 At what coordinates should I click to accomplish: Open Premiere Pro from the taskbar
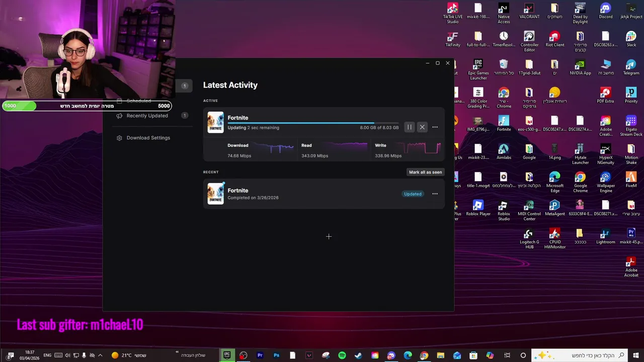coord(260,355)
